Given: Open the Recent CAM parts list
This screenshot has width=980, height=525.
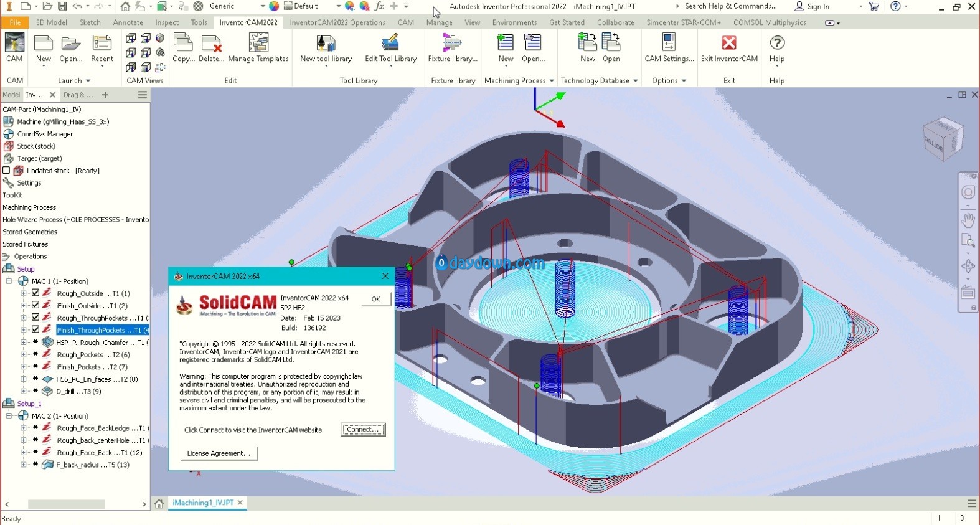Looking at the screenshot, I should coord(102,49).
